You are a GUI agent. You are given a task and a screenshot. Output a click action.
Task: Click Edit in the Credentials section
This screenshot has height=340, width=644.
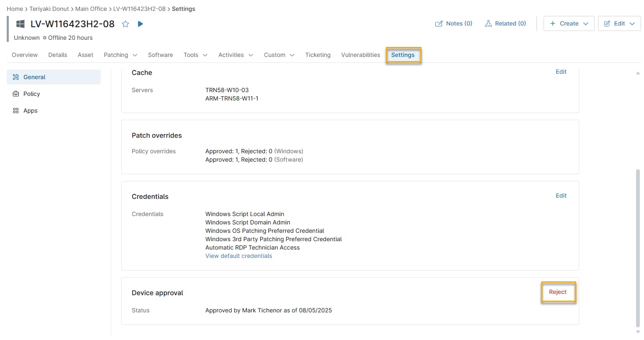[x=561, y=196]
